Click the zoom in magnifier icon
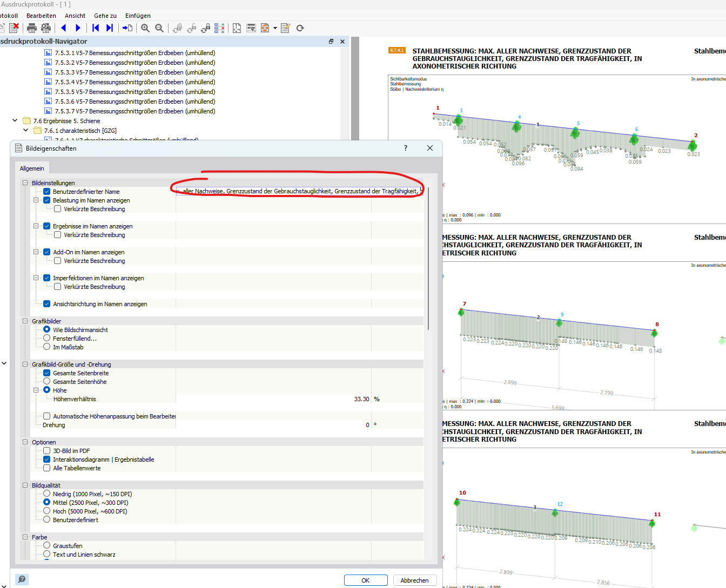This screenshot has width=726, height=588. click(x=145, y=28)
